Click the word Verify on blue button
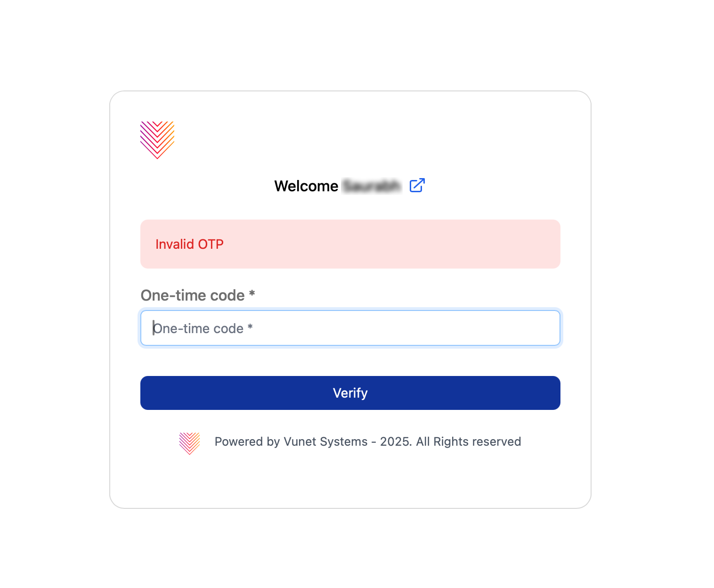The width and height of the screenshot is (714, 588). (x=350, y=393)
